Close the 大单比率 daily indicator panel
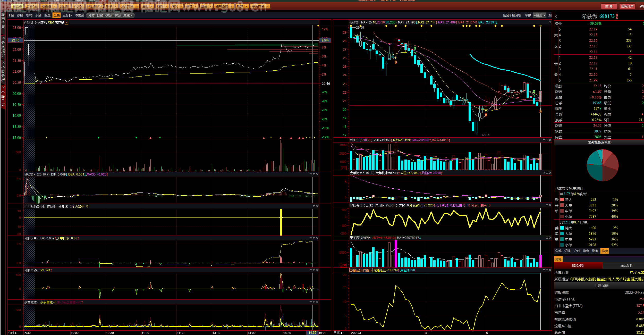The width and height of the screenshot is (644, 335). 550,173
